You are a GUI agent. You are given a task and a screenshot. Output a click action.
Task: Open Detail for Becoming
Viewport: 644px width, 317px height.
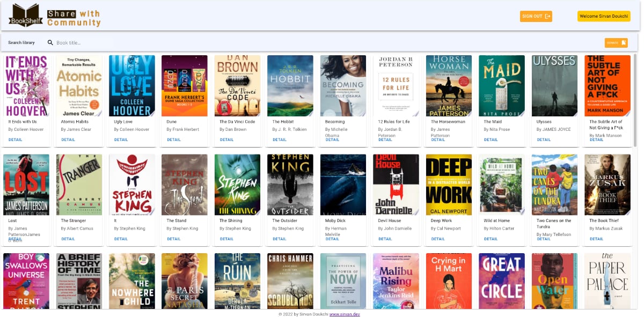pyautogui.click(x=333, y=139)
